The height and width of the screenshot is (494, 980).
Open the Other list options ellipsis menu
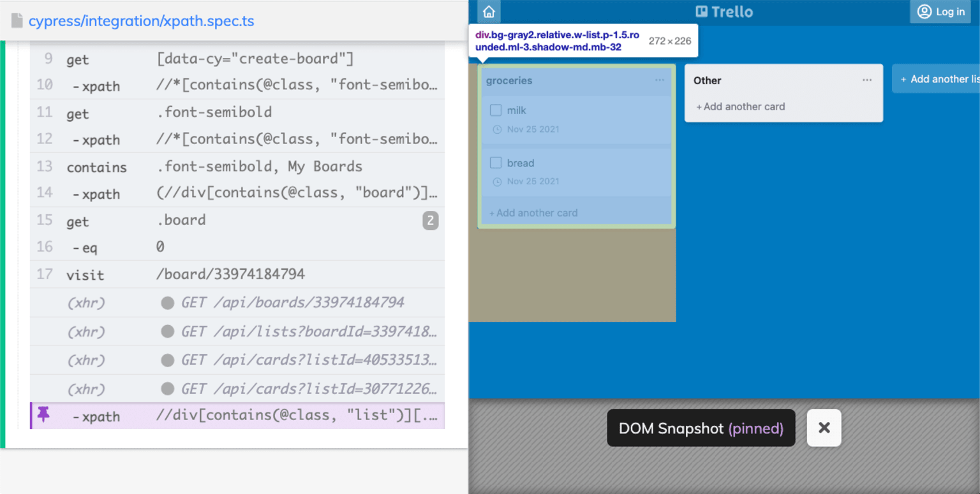click(866, 79)
